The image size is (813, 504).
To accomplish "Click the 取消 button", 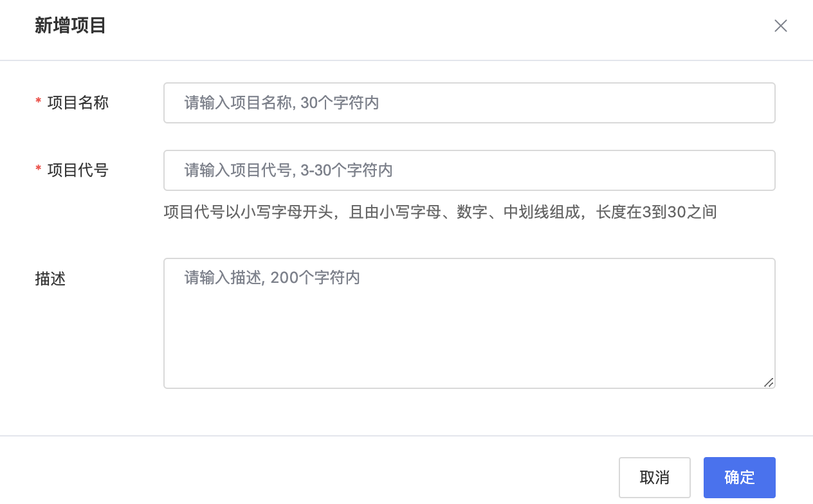I will pyautogui.click(x=655, y=478).
